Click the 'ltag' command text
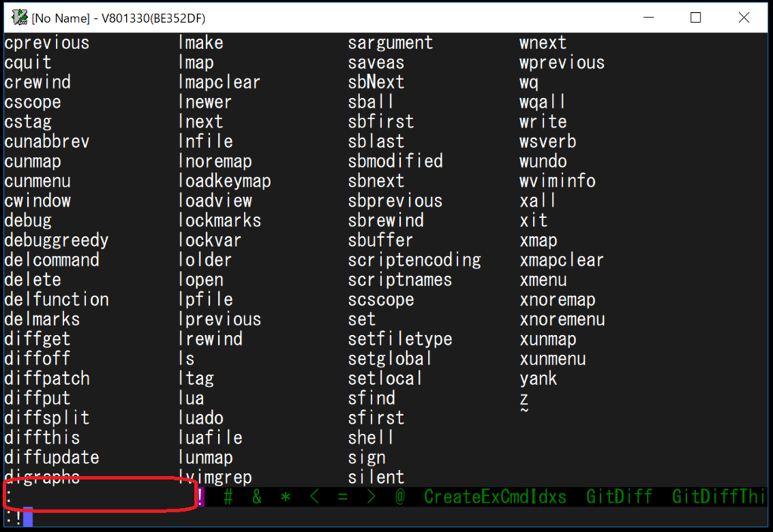Viewport: 773px width, 532px height. click(196, 378)
